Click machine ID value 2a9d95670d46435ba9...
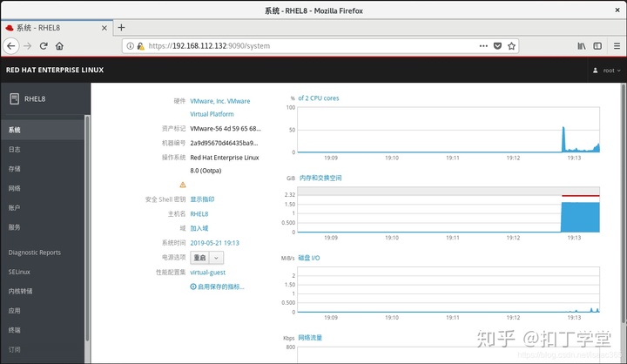 coord(224,143)
